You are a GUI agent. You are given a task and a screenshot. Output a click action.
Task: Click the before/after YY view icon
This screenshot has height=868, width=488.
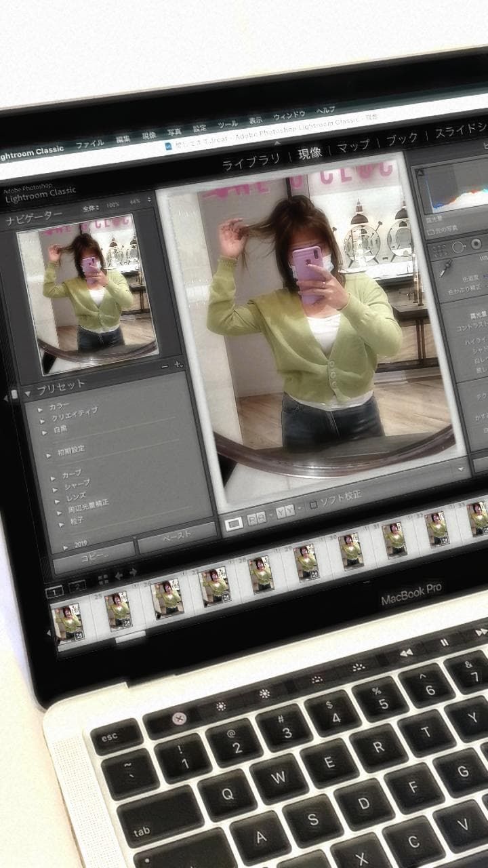(x=285, y=512)
